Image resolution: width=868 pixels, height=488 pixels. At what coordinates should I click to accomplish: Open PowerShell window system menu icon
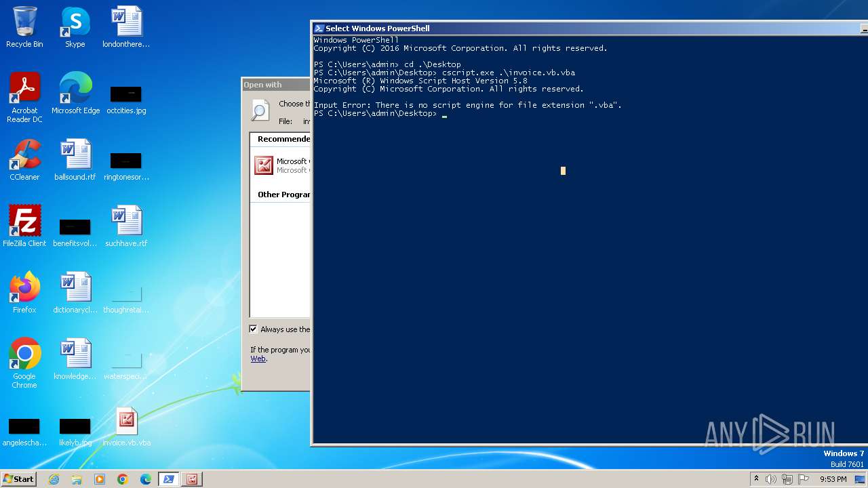coord(319,28)
